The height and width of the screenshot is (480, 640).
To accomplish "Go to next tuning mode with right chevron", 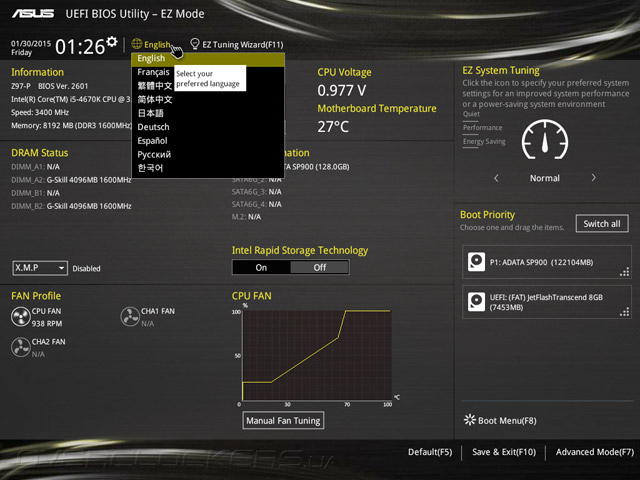I will tap(593, 178).
